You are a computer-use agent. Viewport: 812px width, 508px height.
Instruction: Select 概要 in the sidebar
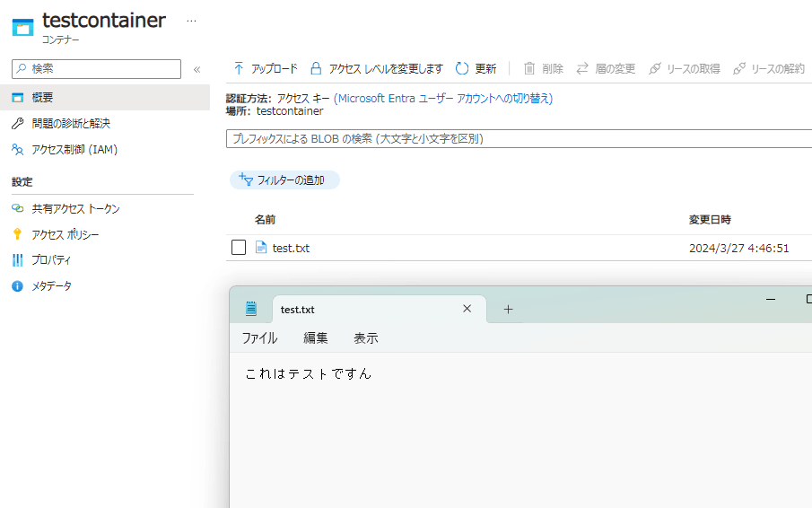(105, 97)
